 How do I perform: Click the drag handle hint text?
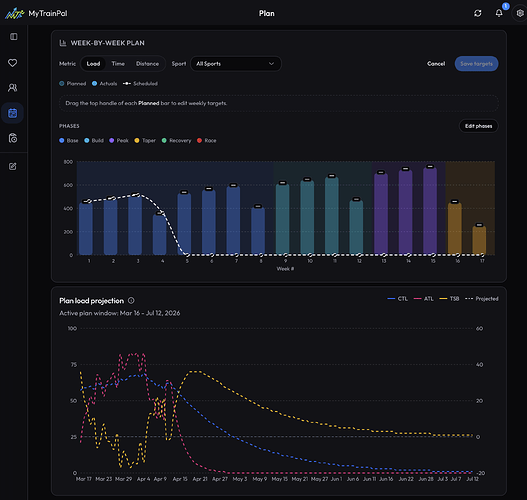146,103
